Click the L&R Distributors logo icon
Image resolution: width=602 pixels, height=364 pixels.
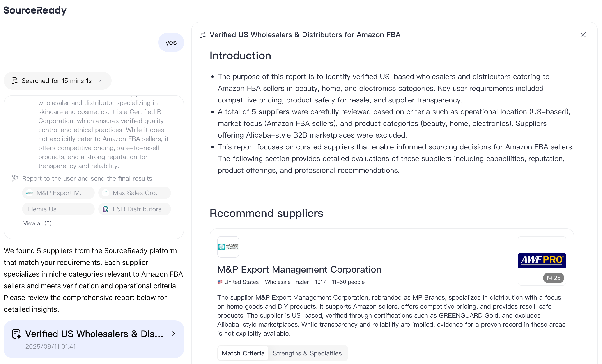tap(106, 209)
